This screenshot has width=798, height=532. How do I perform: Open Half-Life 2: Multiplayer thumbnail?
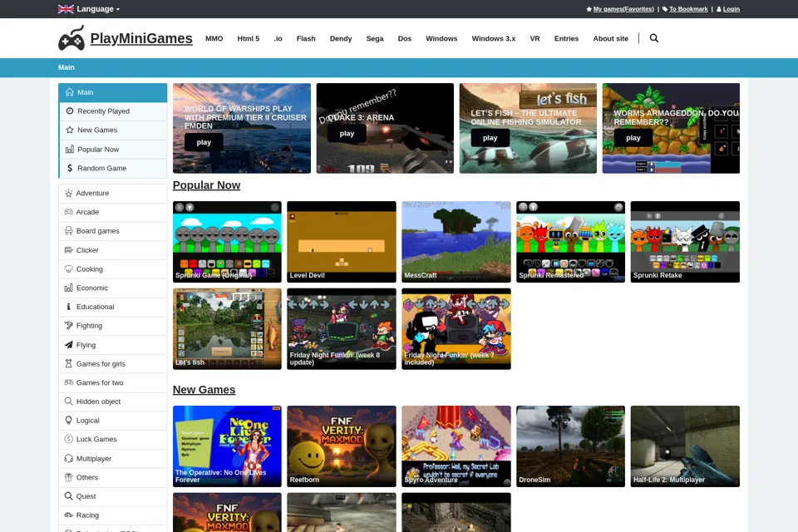click(685, 446)
